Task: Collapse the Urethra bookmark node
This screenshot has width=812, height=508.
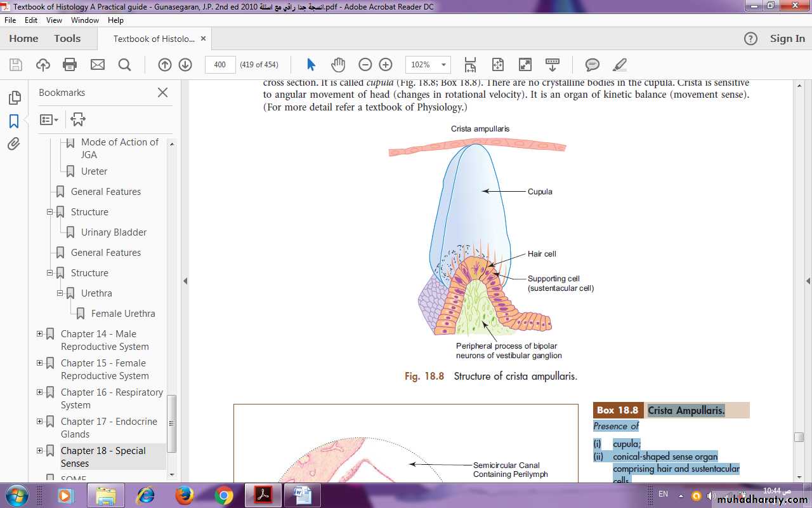Action: [x=60, y=293]
